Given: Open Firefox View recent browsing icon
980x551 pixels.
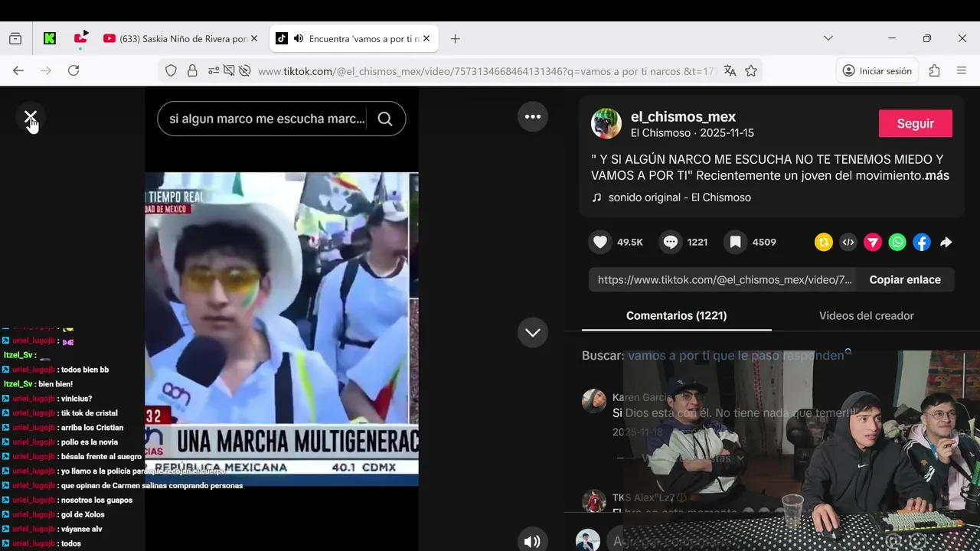Looking at the screenshot, I should tap(15, 38).
